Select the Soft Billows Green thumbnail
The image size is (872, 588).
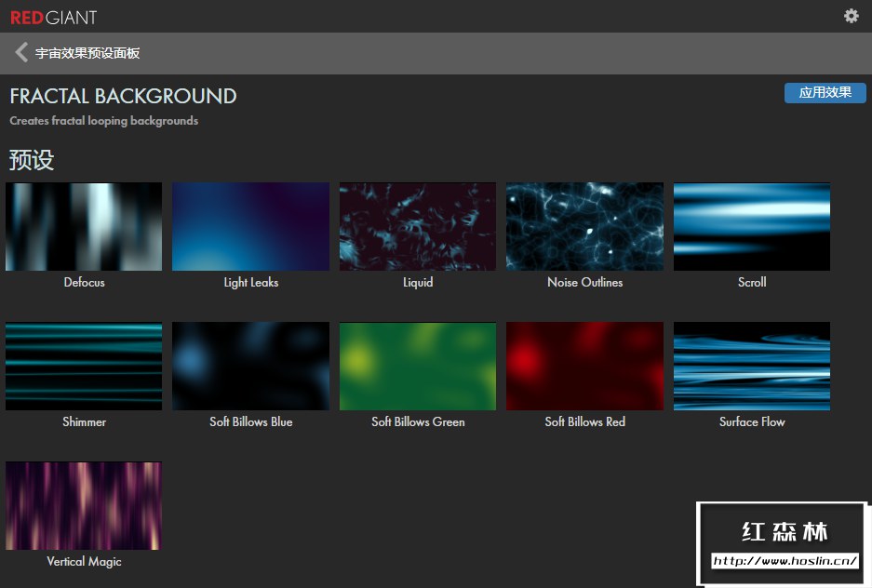click(x=418, y=367)
